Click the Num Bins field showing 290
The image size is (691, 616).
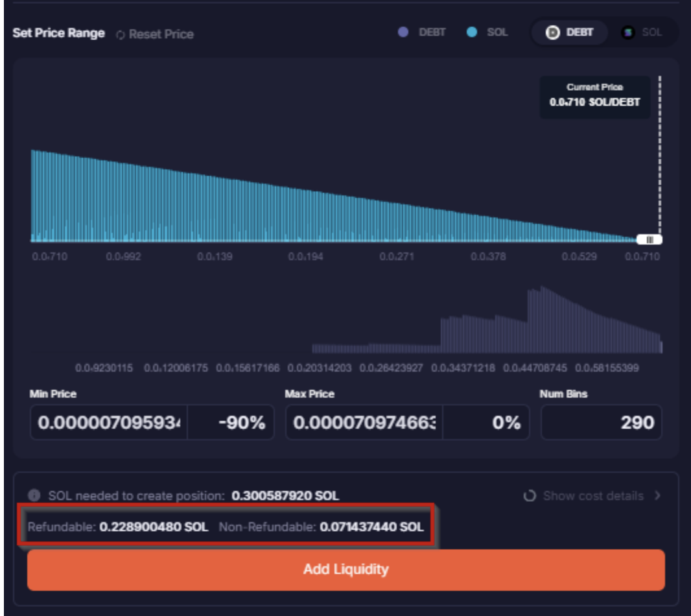click(601, 422)
